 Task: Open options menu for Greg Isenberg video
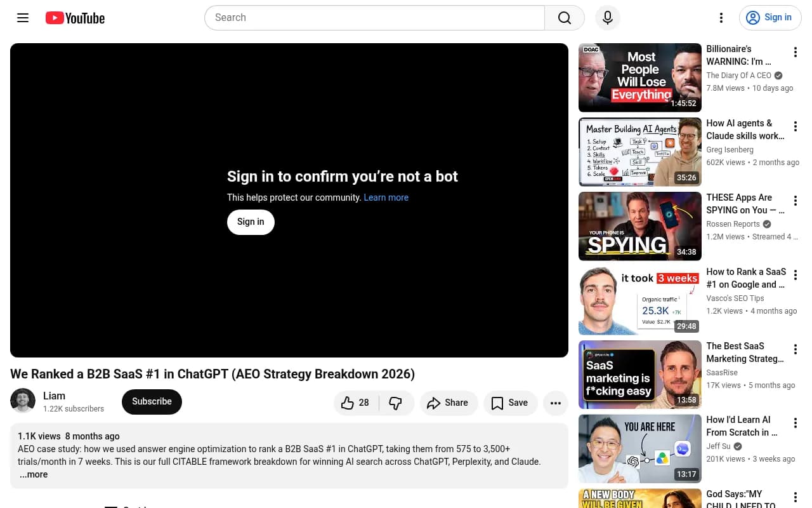coord(795,127)
